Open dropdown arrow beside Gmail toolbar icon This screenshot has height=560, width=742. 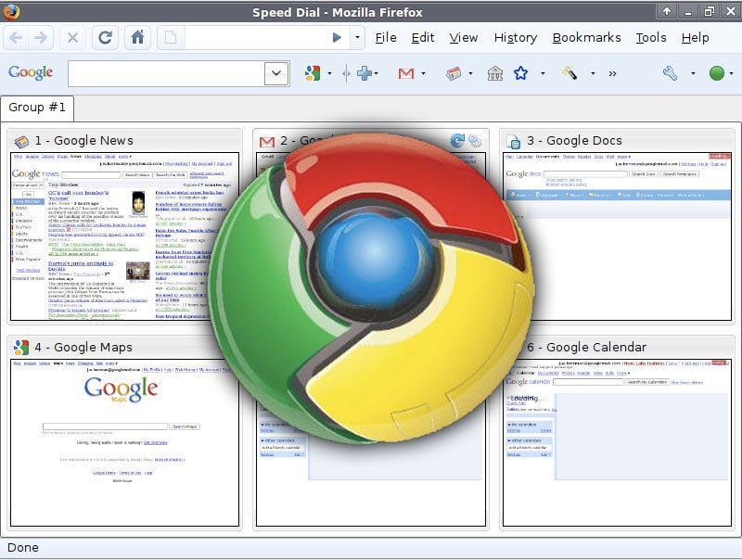click(423, 73)
